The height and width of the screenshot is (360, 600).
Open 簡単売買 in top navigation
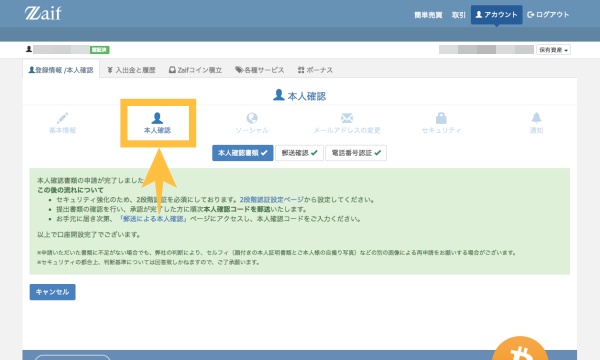click(428, 15)
